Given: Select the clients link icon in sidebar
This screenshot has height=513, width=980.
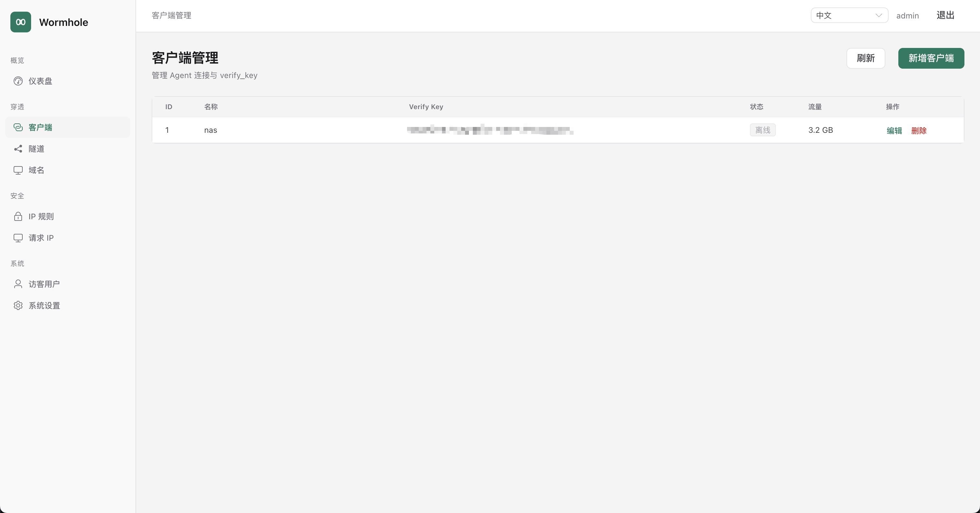Looking at the screenshot, I should tap(18, 127).
